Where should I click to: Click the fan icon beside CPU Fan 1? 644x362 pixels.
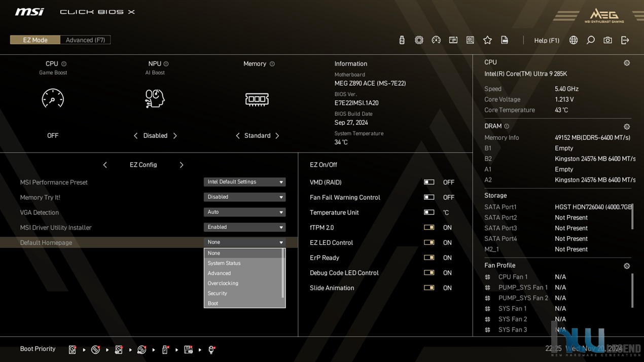[488, 277]
